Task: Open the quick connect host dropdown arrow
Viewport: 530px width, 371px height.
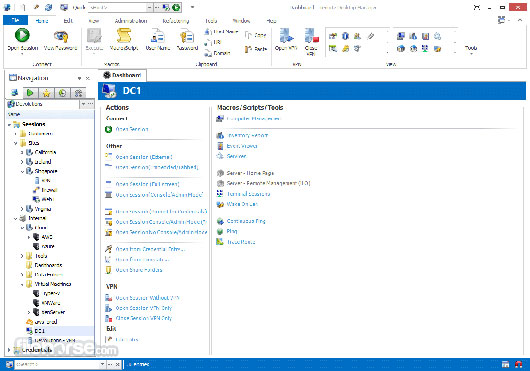Action: click(x=149, y=7)
